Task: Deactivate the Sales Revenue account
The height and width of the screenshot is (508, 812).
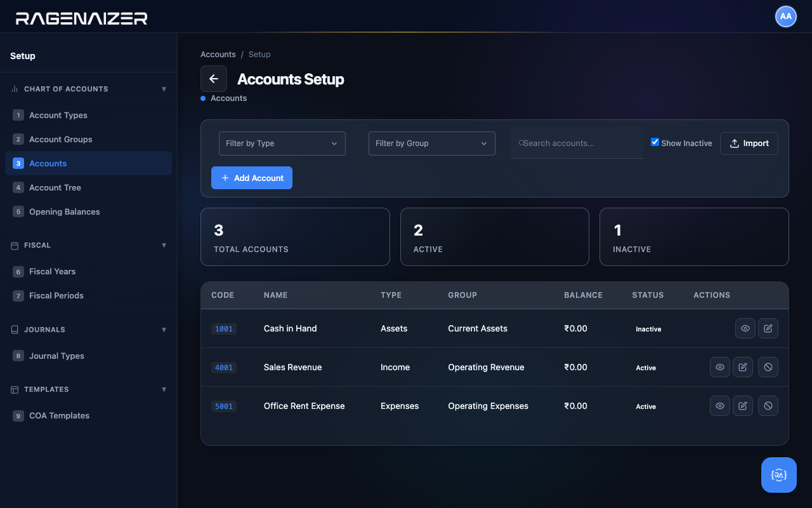Action: [768, 367]
